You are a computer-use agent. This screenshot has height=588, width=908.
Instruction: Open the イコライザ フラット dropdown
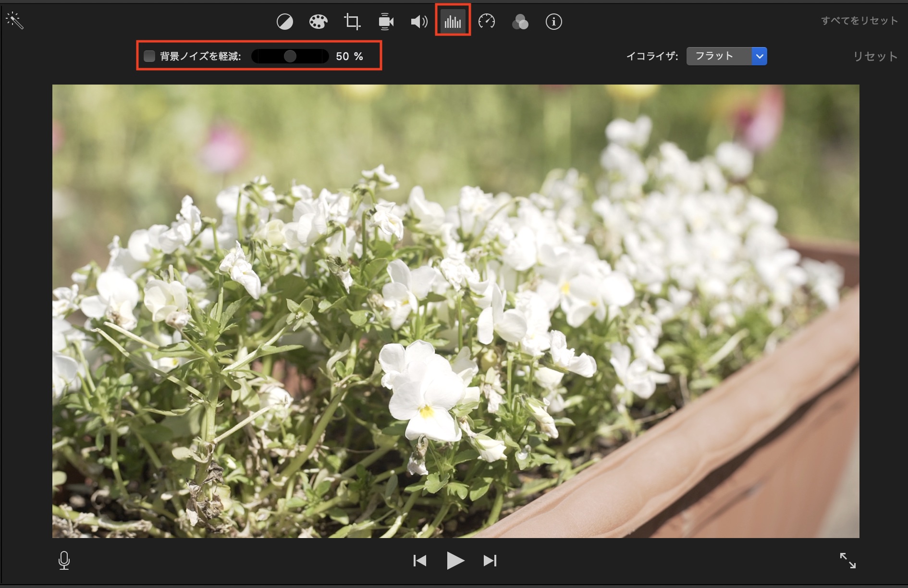(x=726, y=56)
